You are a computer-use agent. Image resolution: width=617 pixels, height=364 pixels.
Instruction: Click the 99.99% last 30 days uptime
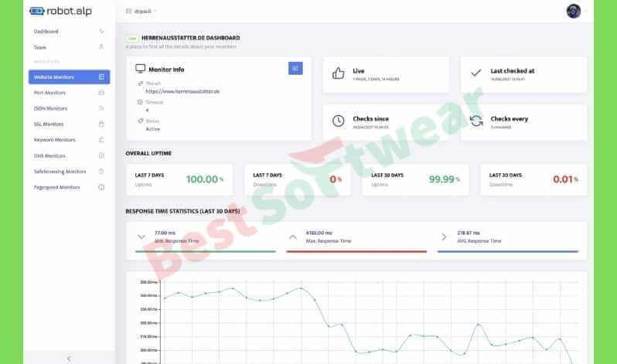(x=445, y=179)
